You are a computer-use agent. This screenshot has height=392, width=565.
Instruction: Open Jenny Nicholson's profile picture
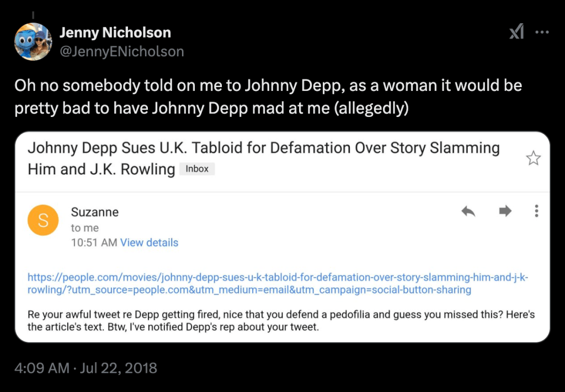click(x=33, y=41)
